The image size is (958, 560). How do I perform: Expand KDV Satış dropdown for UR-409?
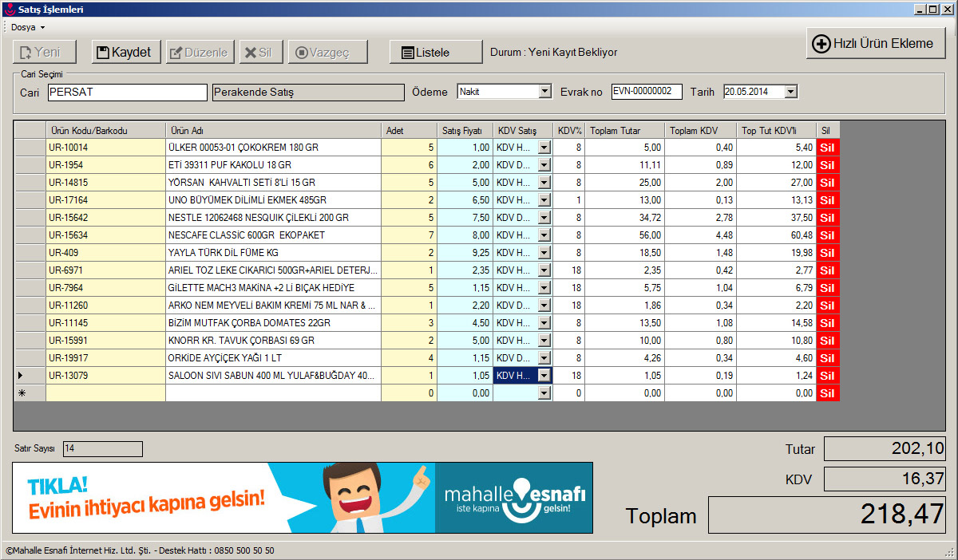coord(544,253)
